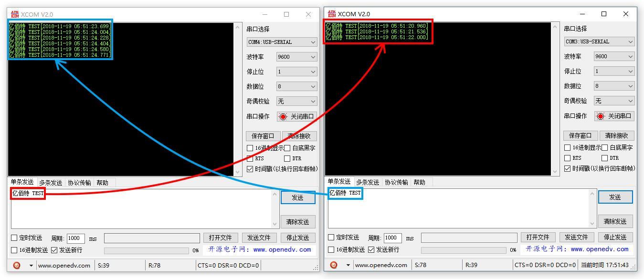
Task: Check 白底黑字 option in right window
Action: (605, 147)
